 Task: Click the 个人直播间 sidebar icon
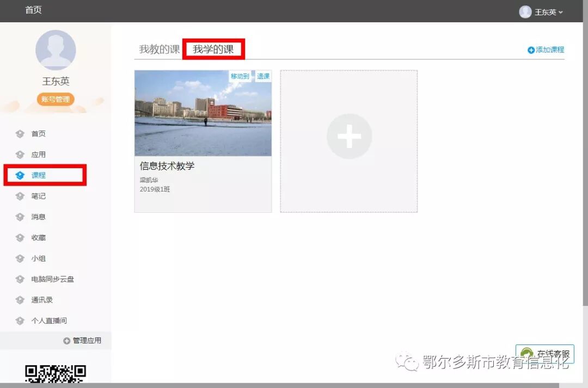[x=20, y=321]
